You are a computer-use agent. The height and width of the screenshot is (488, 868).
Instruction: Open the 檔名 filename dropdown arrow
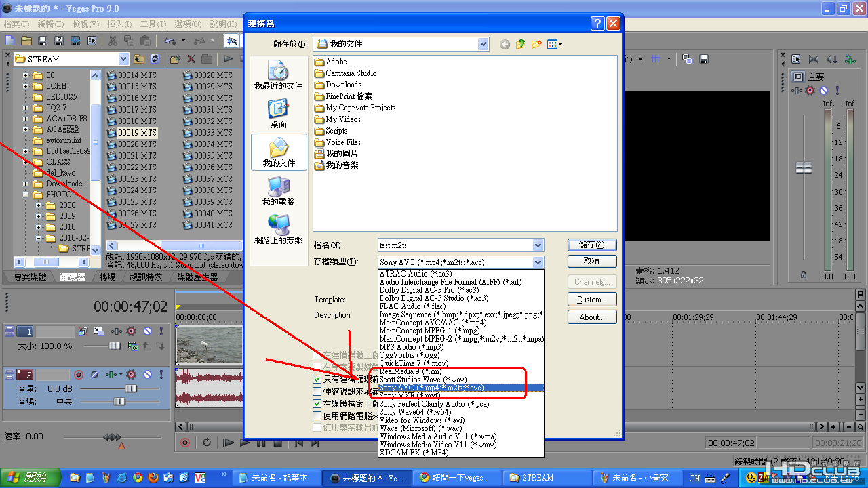[538, 245]
